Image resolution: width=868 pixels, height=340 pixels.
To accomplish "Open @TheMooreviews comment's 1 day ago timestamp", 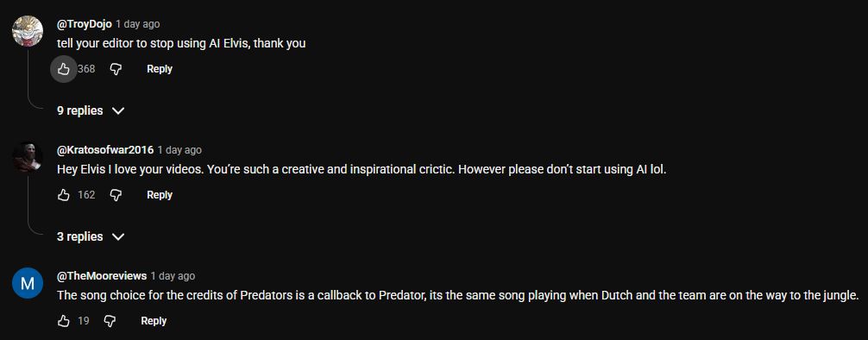I will click(173, 275).
